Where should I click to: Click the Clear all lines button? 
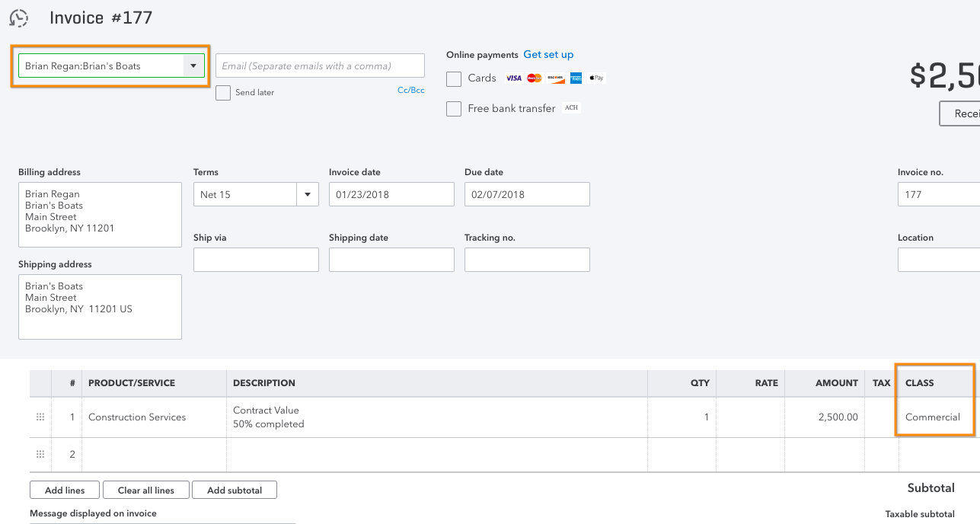coord(145,490)
